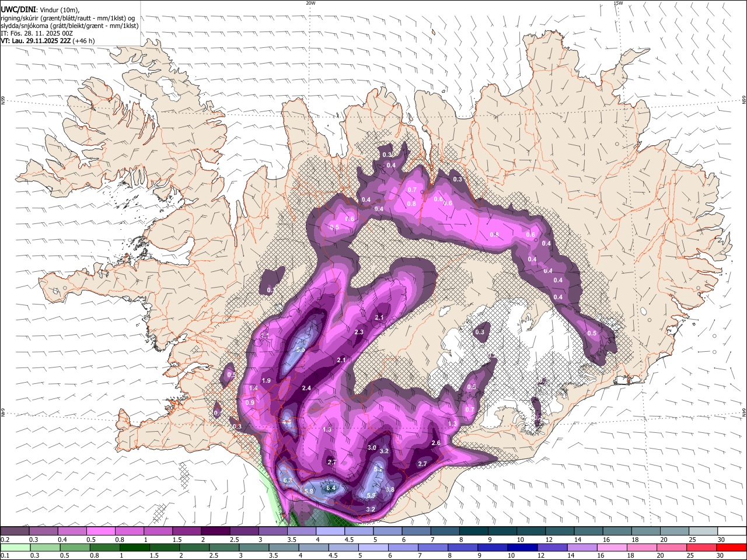Click the 'slydda/snjókoma' description line

pyautogui.click(x=69, y=26)
